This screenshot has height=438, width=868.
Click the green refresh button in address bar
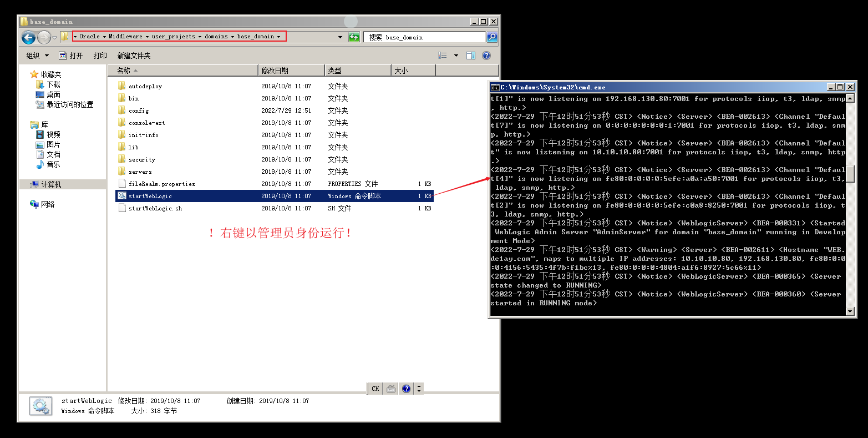coord(354,37)
